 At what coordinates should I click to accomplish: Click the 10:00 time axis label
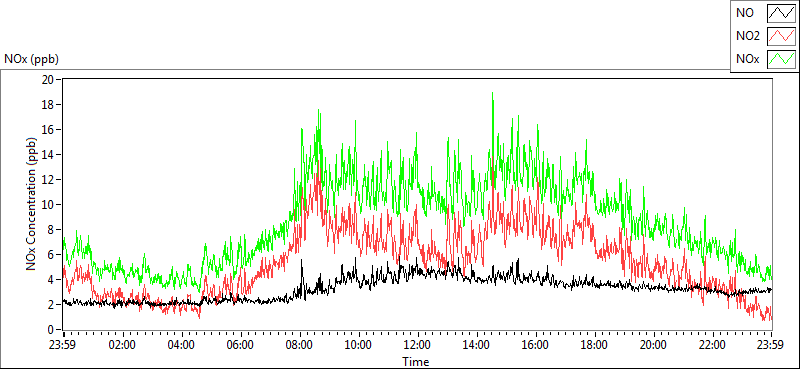(359, 344)
